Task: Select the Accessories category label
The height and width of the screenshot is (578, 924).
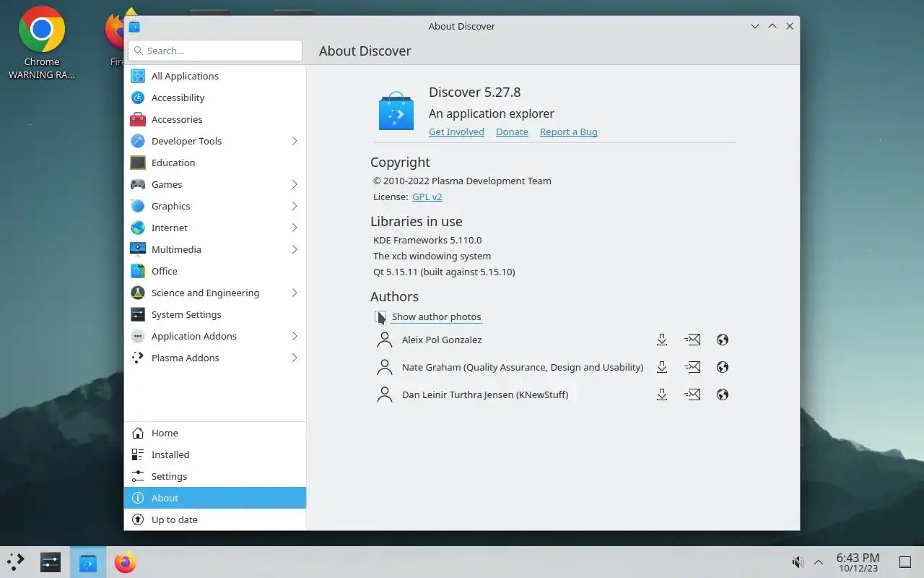Action: pyautogui.click(x=177, y=119)
